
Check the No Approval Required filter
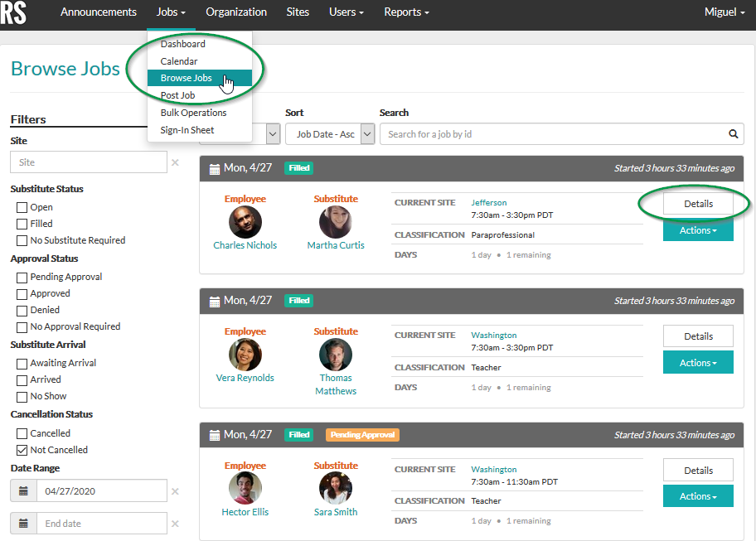pos(22,327)
